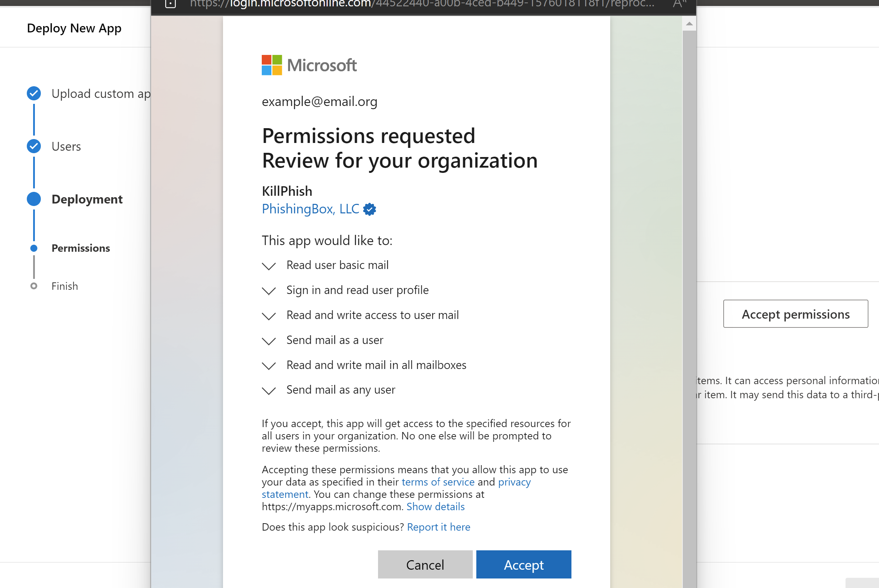Click the verified publisher badge icon
Image resolution: width=879 pixels, height=588 pixels.
coord(370,209)
